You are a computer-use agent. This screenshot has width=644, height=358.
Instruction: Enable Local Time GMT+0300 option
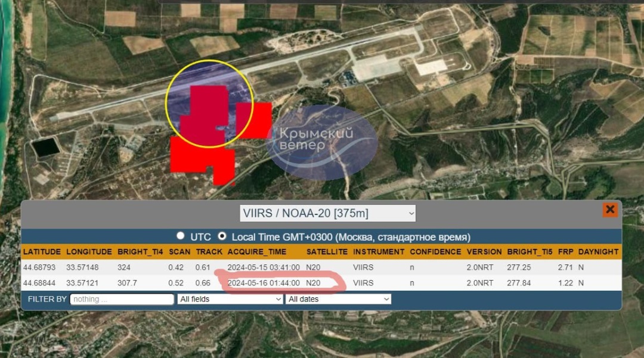point(221,236)
